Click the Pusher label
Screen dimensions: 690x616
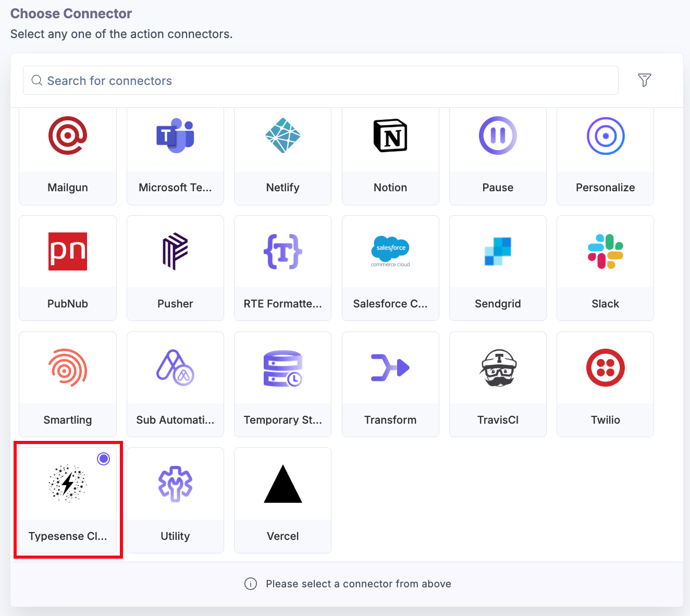(x=175, y=304)
